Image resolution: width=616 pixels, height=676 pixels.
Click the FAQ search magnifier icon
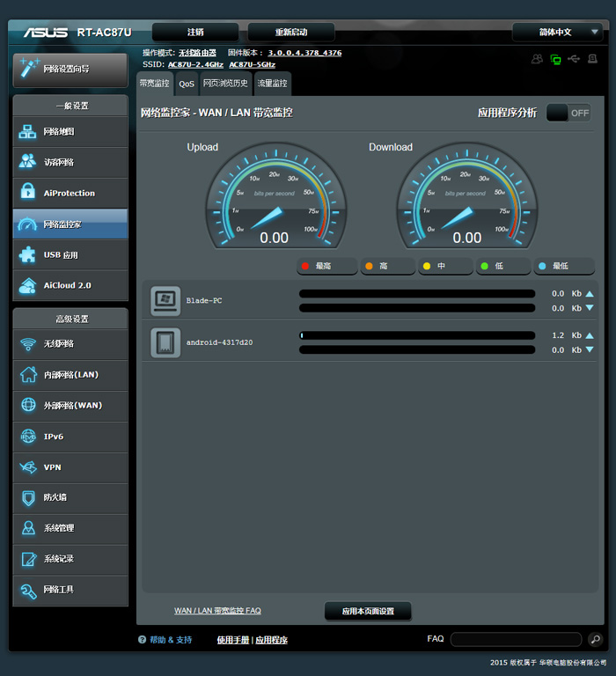pos(595,639)
